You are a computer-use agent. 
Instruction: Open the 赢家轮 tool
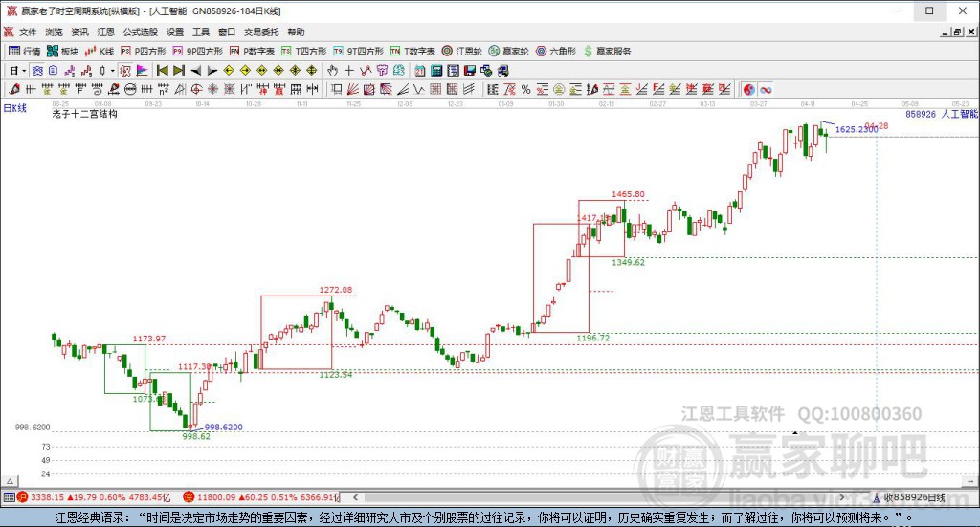[509, 52]
